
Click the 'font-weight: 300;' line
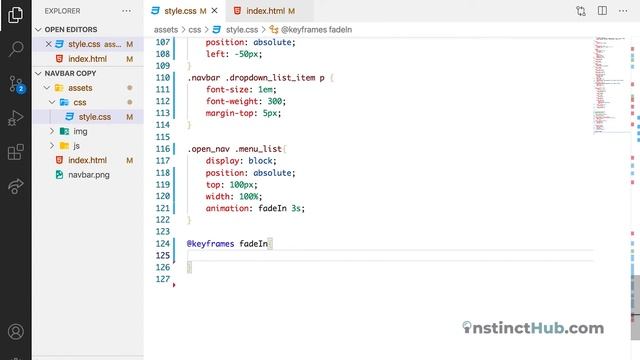pyautogui.click(x=246, y=101)
